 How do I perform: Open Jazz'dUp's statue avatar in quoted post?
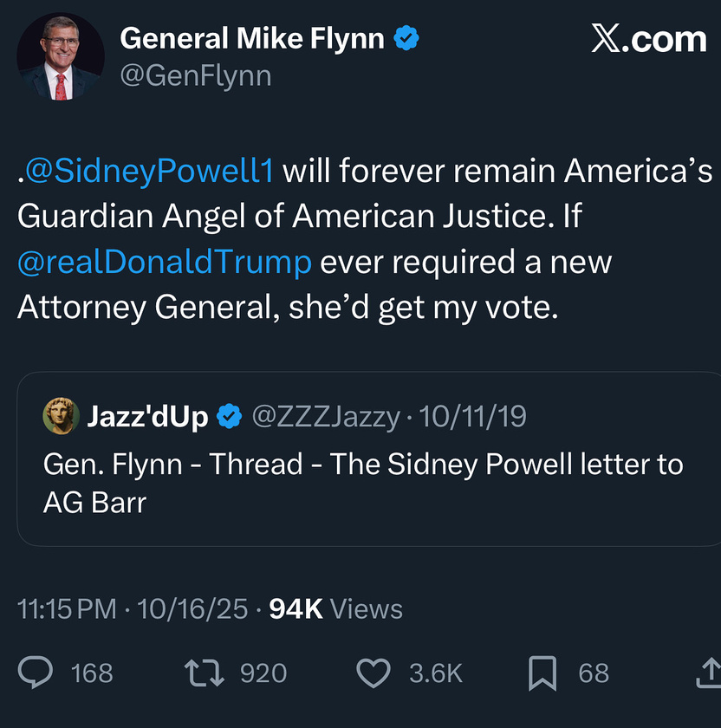pos(61,417)
